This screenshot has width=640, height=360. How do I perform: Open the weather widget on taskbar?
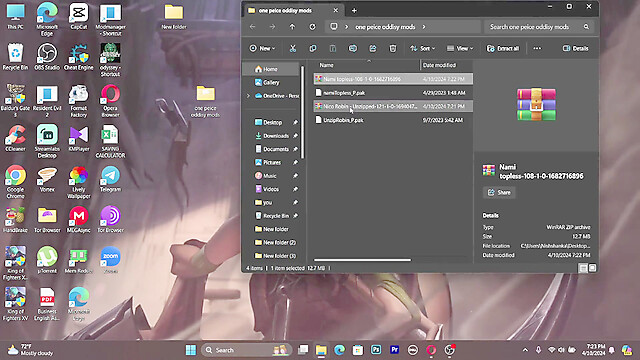31,350
